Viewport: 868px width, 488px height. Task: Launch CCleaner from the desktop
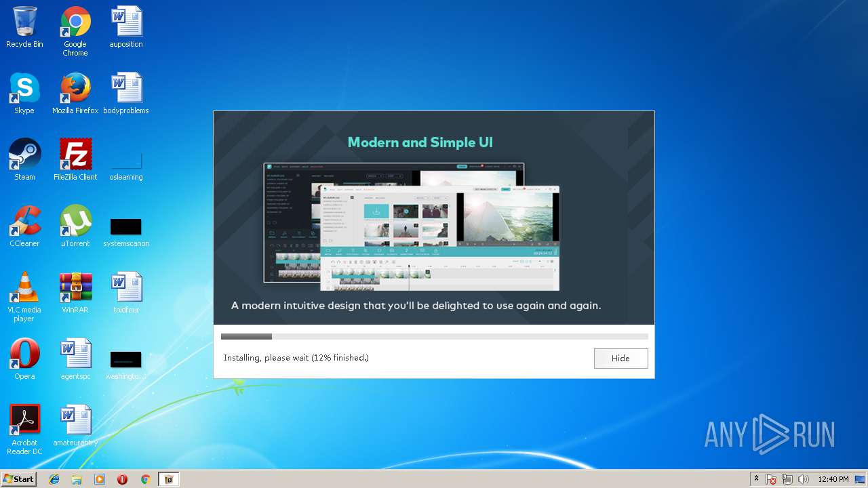click(24, 226)
